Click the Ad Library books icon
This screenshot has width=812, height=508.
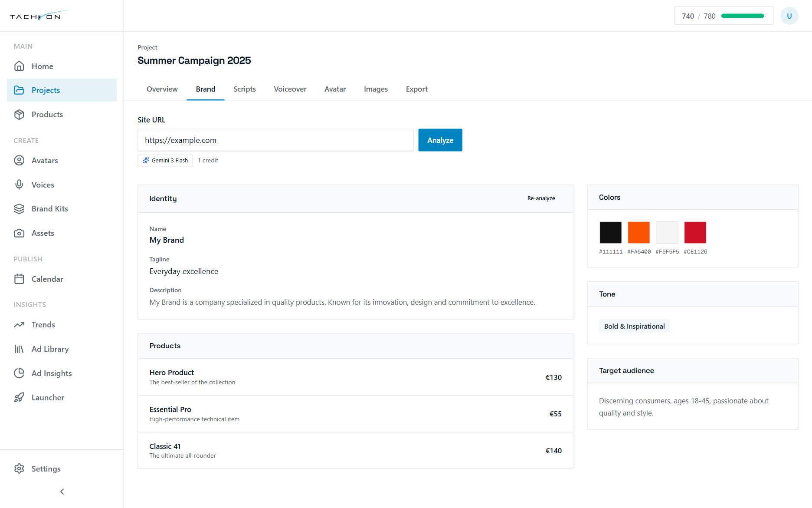(x=19, y=349)
